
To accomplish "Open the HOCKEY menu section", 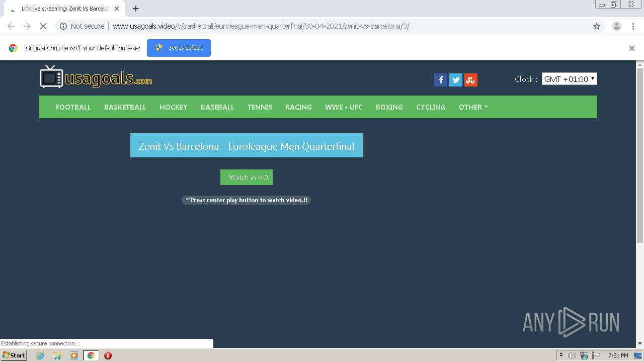I will click(174, 107).
